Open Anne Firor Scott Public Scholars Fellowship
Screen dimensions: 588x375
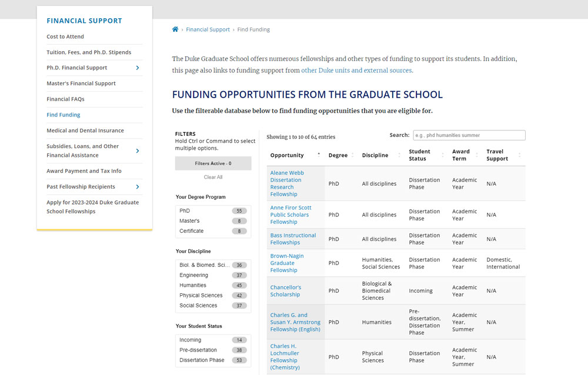click(290, 215)
